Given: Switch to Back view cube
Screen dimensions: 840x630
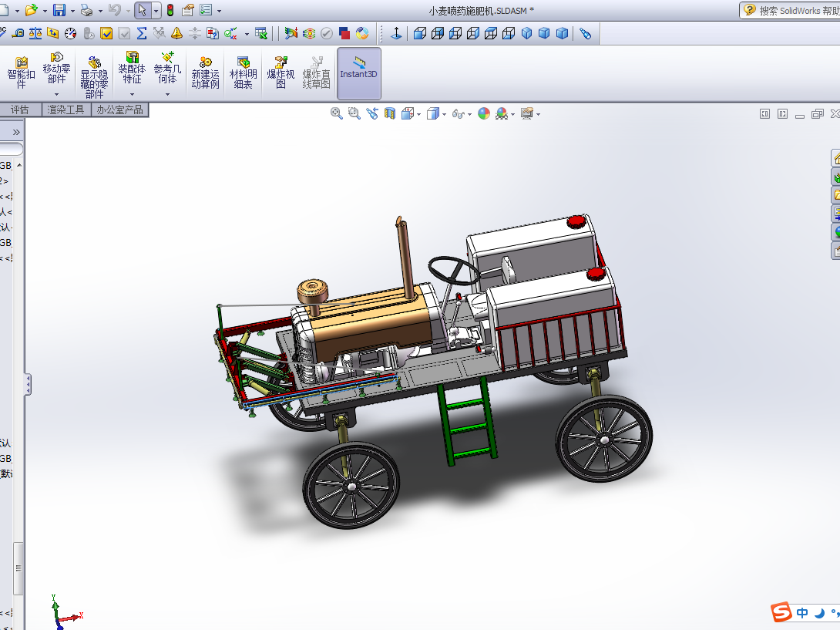Looking at the screenshot, I should click(x=438, y=34).
